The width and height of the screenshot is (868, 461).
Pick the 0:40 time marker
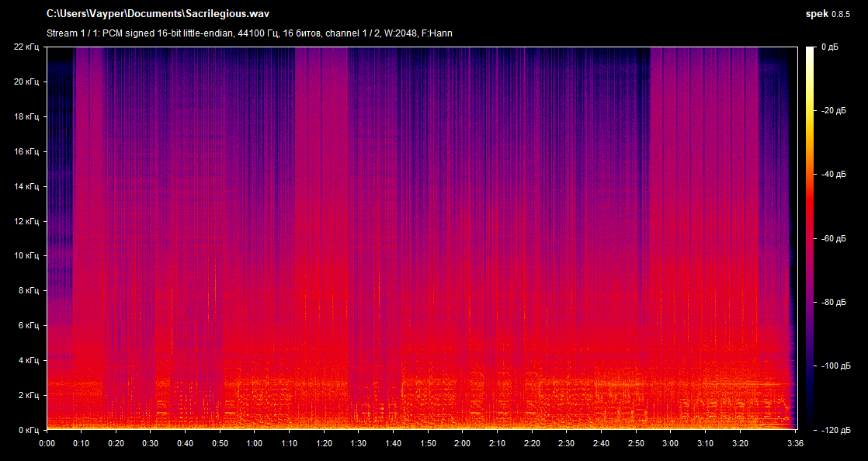[186, 443]
